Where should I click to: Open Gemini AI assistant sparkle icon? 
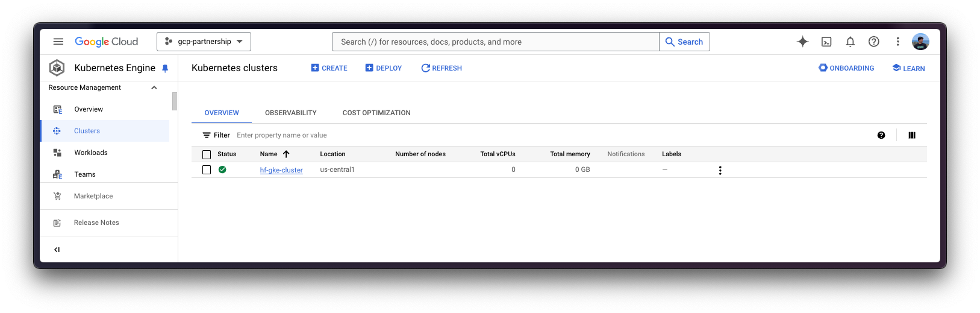[x=802, y=42]
